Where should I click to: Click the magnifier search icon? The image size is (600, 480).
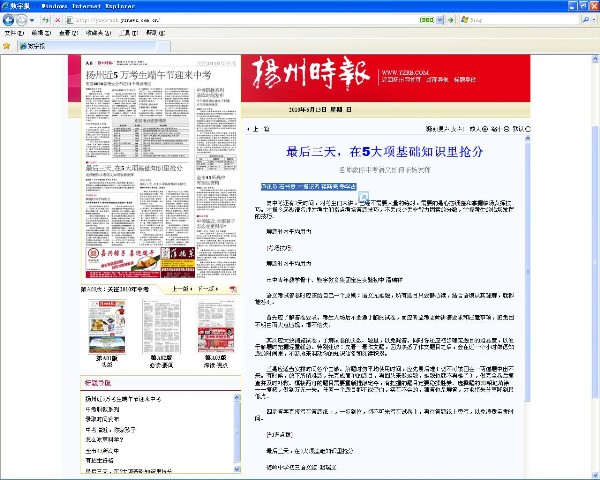pos(585,20)
